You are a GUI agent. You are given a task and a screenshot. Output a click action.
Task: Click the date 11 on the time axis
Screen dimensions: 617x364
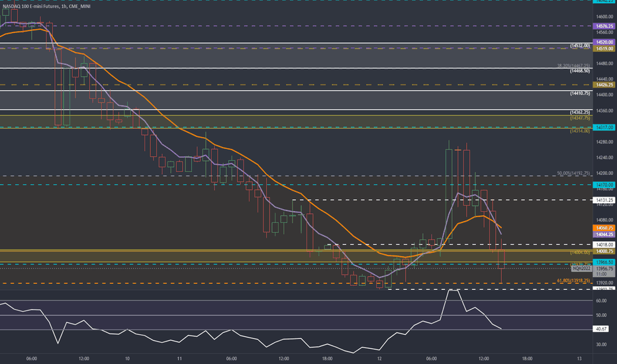pos(179,359)
